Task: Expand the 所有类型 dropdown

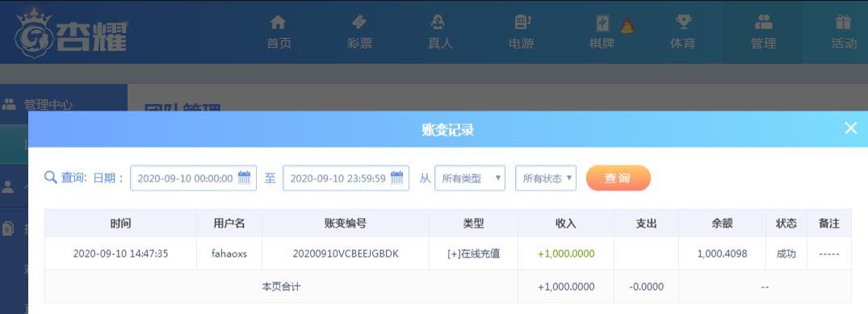Action: click(470, 178)
